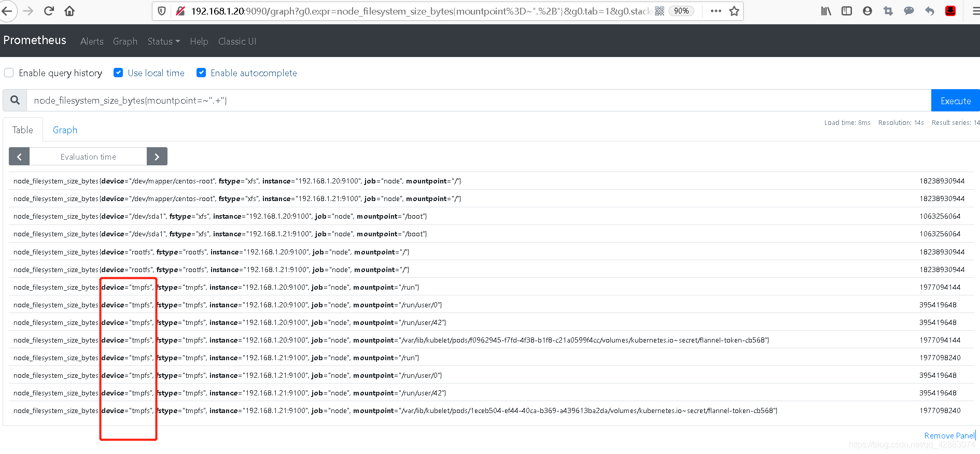
Task: Click the centos-root row for 192.168.1.20:9100
Action: click(x=491, y=181)
